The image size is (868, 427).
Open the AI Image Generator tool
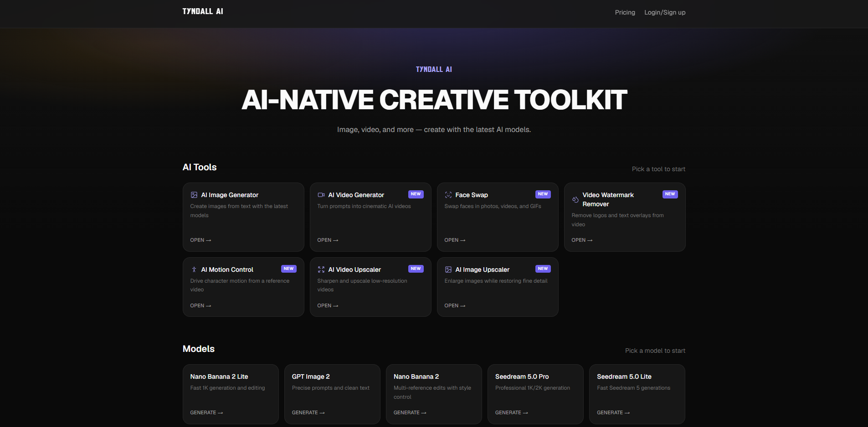(x=200, y=240)
